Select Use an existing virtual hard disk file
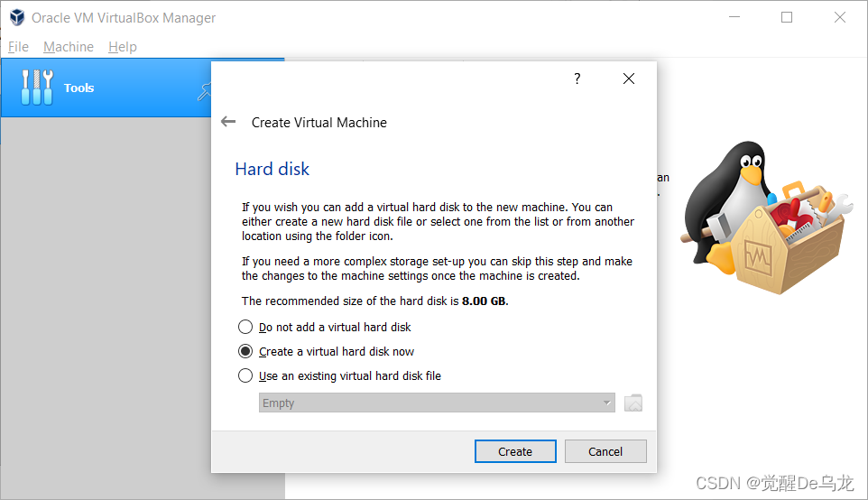The height and width of the screenshot is (500, 868). 339,376
